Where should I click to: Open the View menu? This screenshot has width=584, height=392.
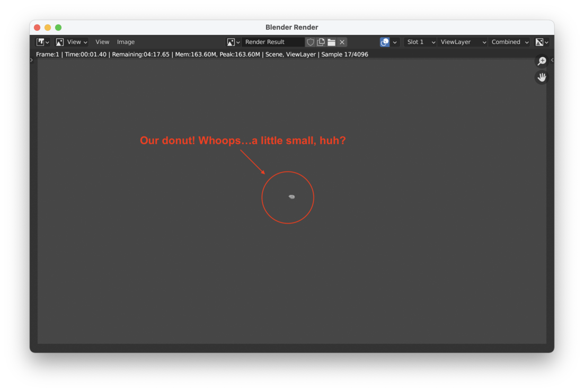pos(102,42)
